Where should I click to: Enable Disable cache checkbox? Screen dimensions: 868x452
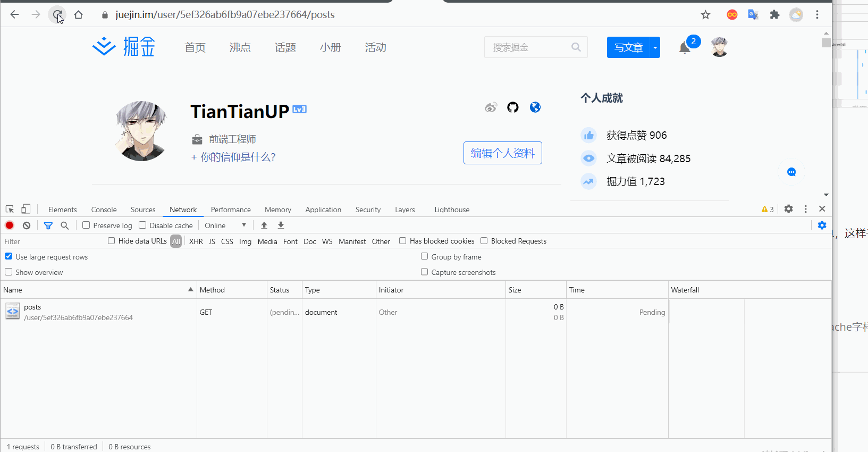point(142,225)
